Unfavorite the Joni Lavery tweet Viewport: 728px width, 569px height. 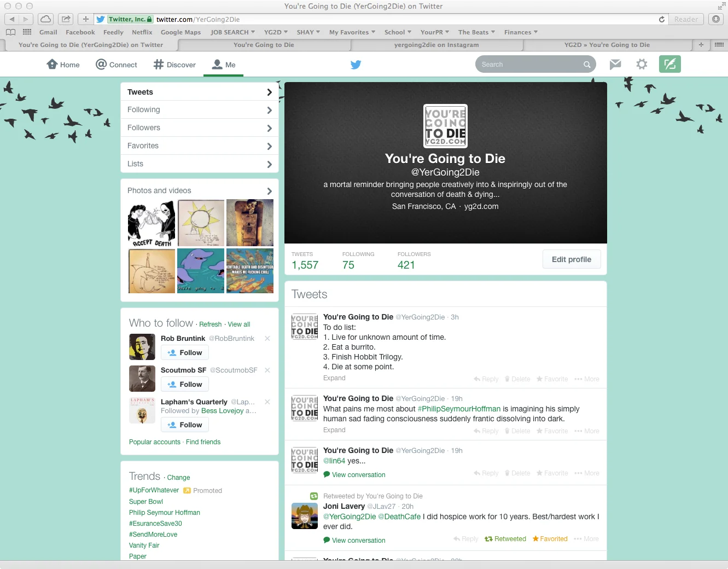[x=550, y=539]
